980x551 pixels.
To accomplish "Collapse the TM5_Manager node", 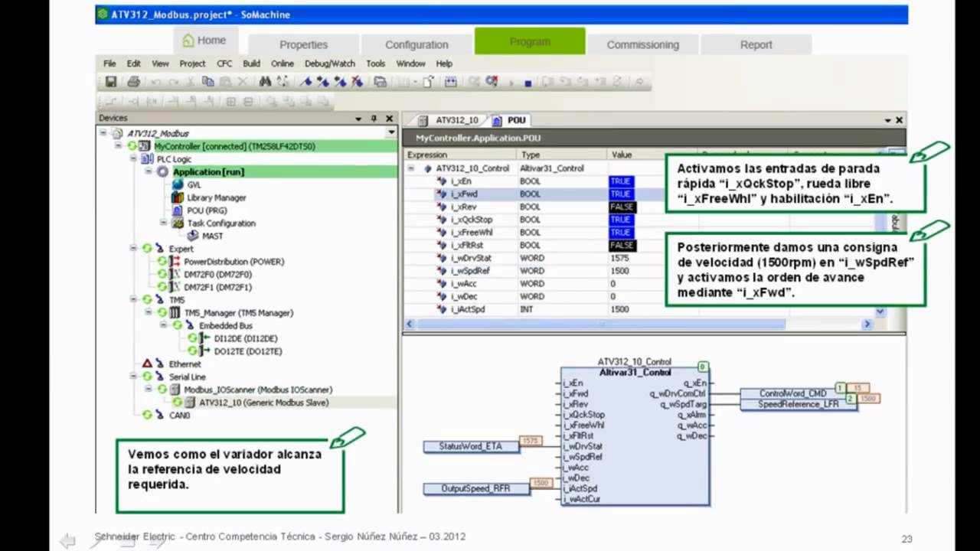I will pos(149,312).
